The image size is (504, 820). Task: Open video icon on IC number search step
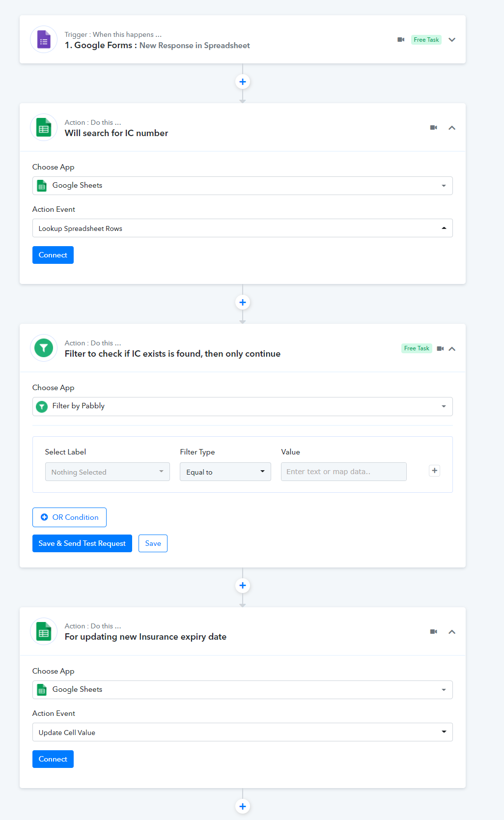coord(433,128)
